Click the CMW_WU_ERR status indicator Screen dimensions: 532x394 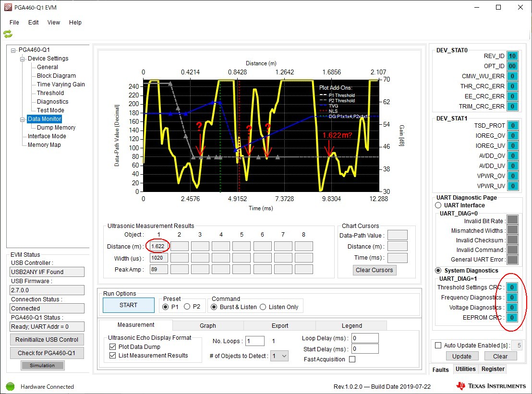tap(512, 76)
